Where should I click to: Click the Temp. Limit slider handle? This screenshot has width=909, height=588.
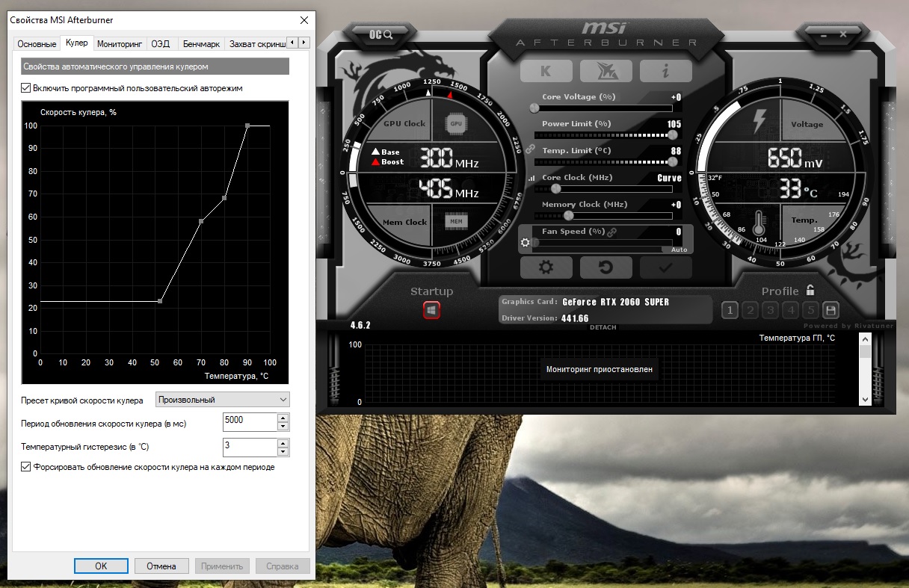[x=674, y=161]
